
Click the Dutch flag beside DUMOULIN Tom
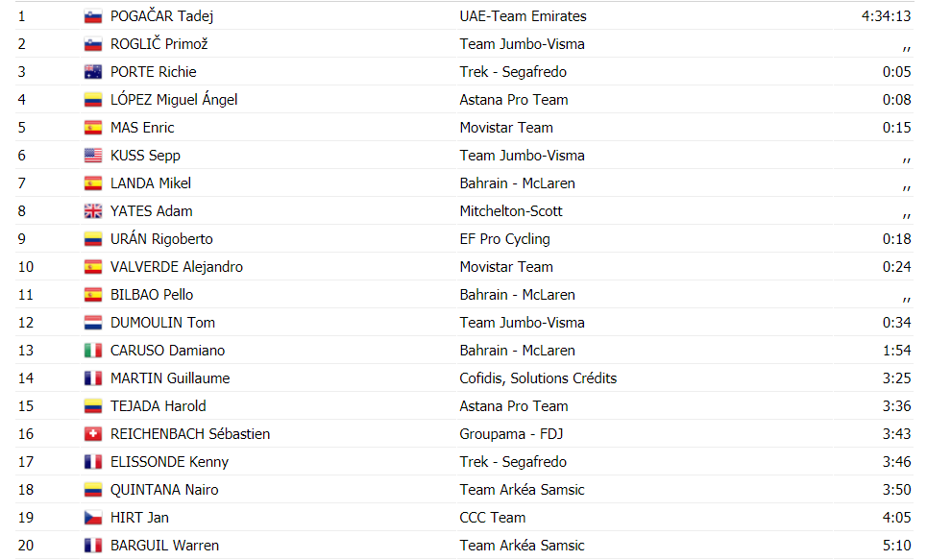point(93,323)
